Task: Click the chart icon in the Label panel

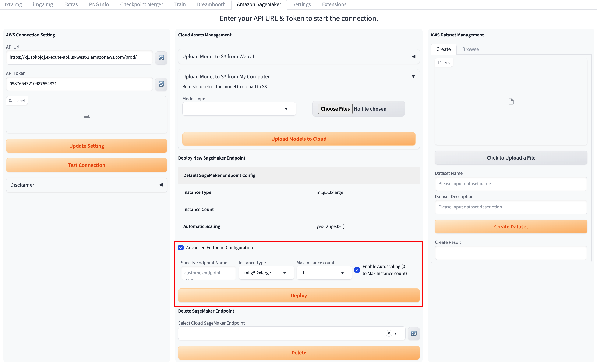Action: pyautogui.click(x=86, y=115)
